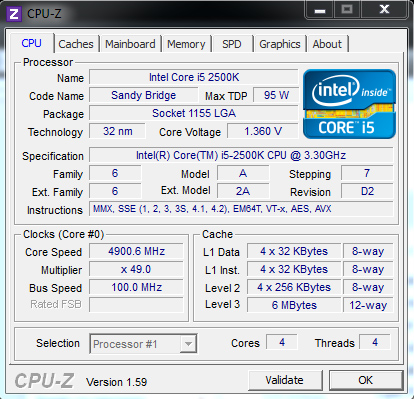Screen dimensions: 414x399
Task: Click the OK button
Action: pos(366,380)
